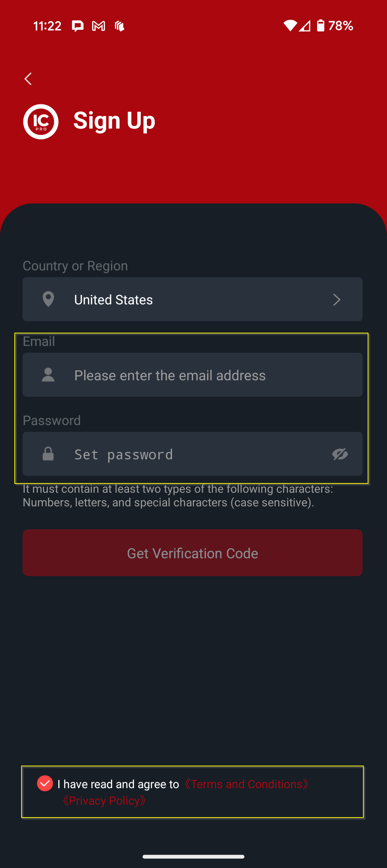The width and height of the screenshot is (387, 868).
Task: Click the messages notification icon
Action: tap(77, 25)
